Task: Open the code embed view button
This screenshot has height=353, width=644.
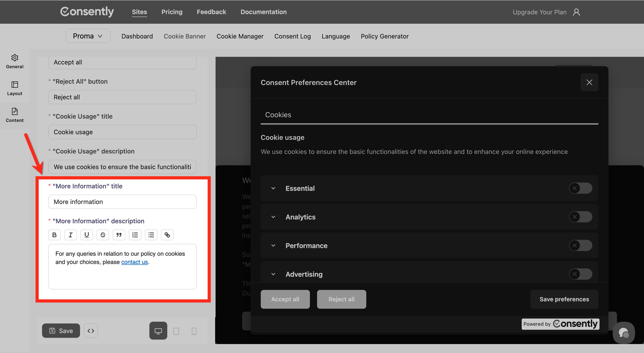Action: (x=91, y=330)
